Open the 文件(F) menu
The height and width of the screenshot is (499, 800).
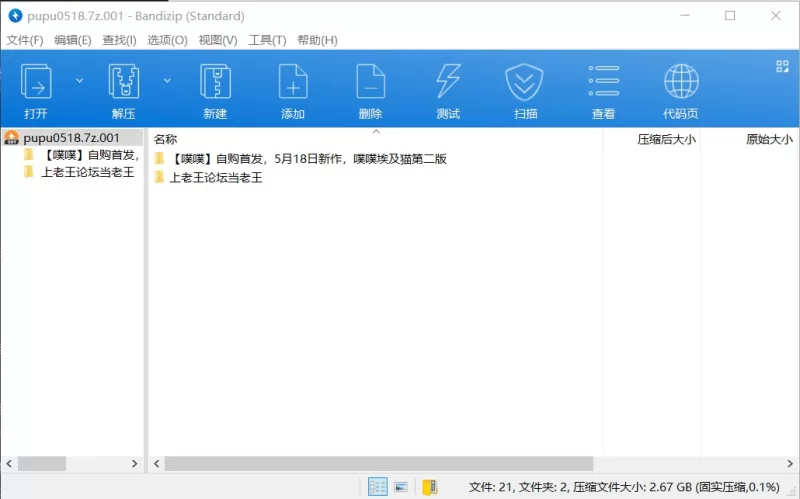(x=25, y=40)
